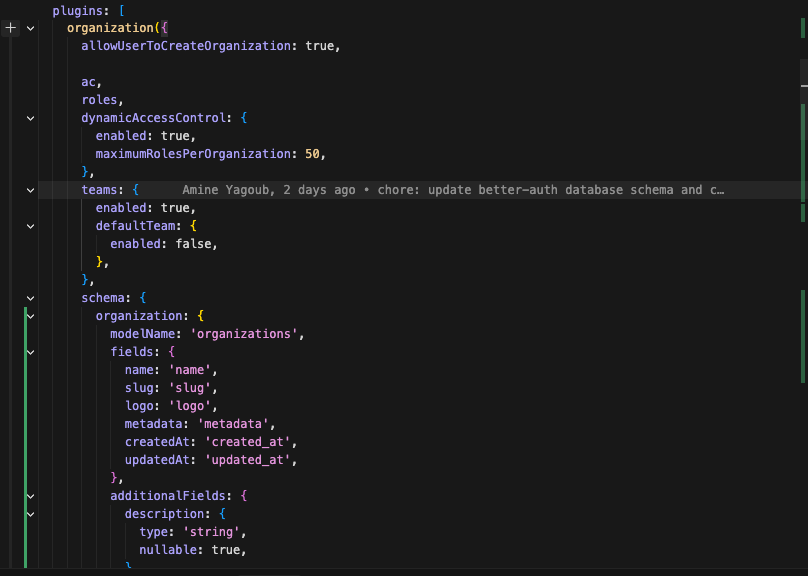Collapse the additionalFields block

29,495
